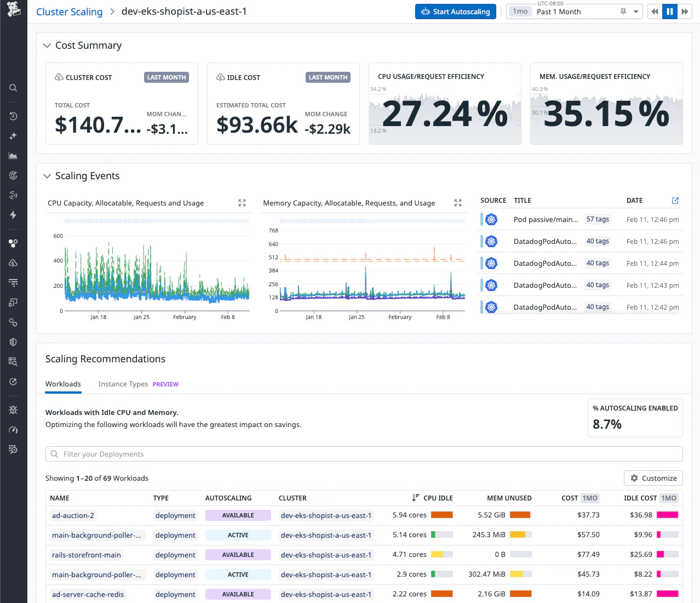700x603 pixels.
Task: Collapse the Cost Summary section
Action: pyautogui.click(x=47, y=45)
